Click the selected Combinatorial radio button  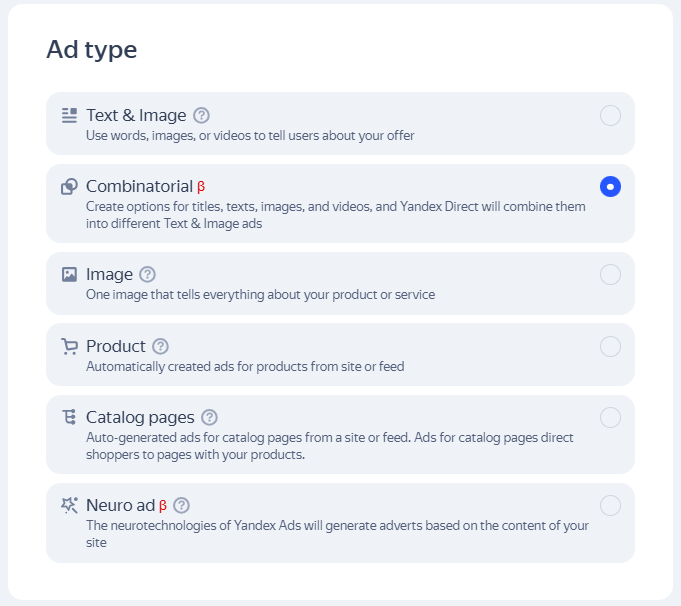click(610, 186)
